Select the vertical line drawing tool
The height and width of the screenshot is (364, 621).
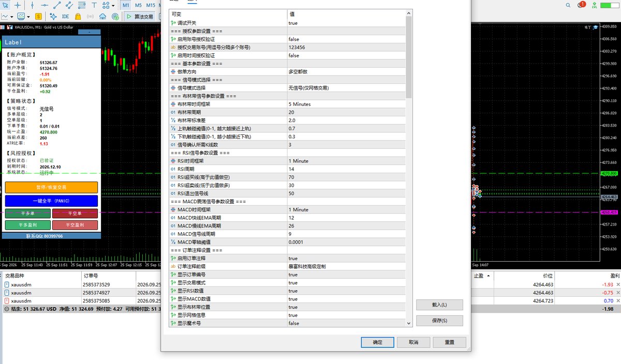point(32,5)
